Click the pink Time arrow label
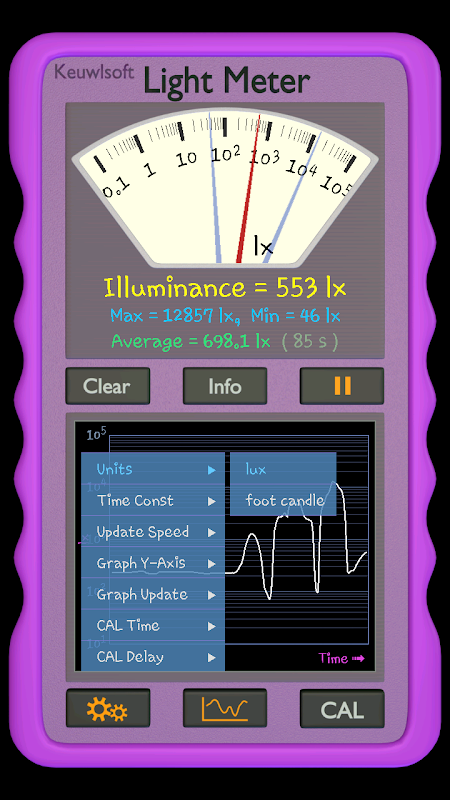The width and height of the screenshot is (450, 800). [x=341, y=658]
